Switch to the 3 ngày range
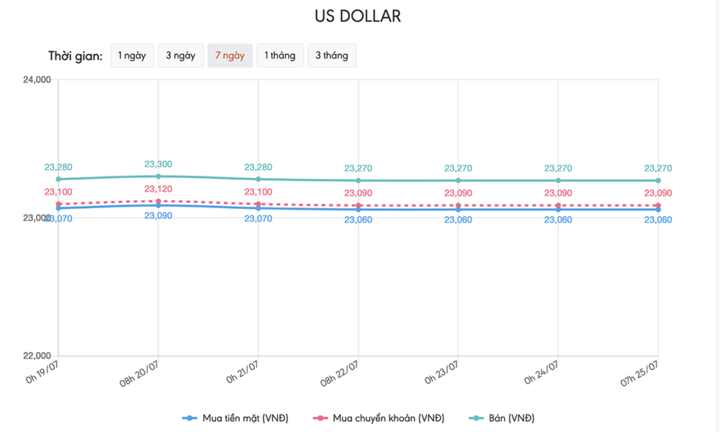720x432 pixels. (181, 56)
